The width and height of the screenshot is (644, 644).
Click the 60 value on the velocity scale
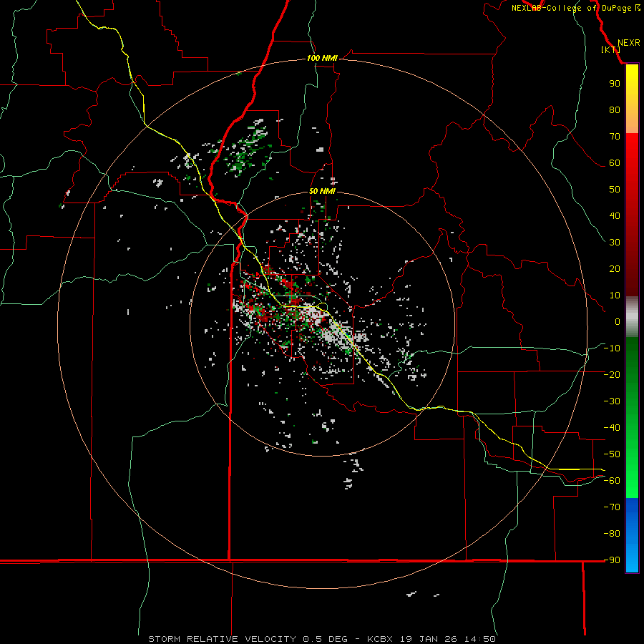coord(615,163)
